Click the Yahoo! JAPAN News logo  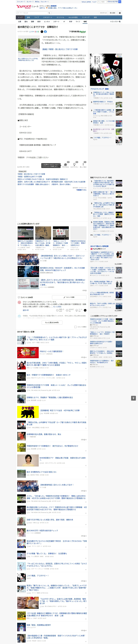tap(27, 7)
